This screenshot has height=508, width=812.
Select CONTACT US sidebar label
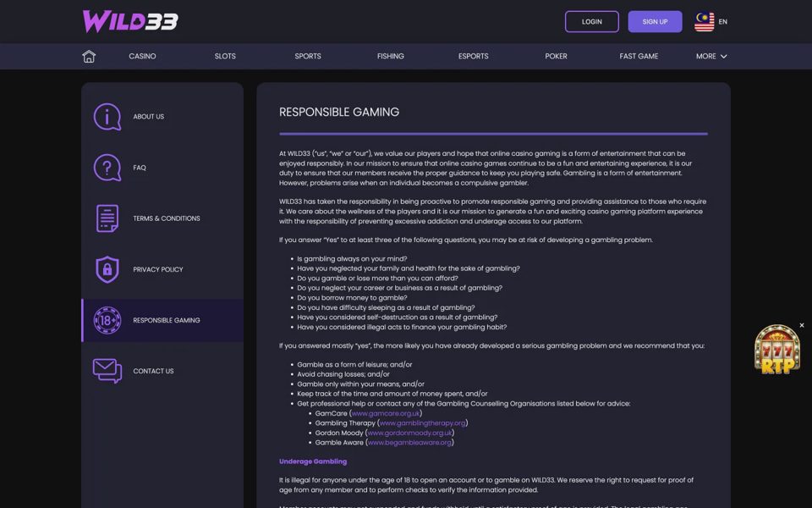[153, 371]
